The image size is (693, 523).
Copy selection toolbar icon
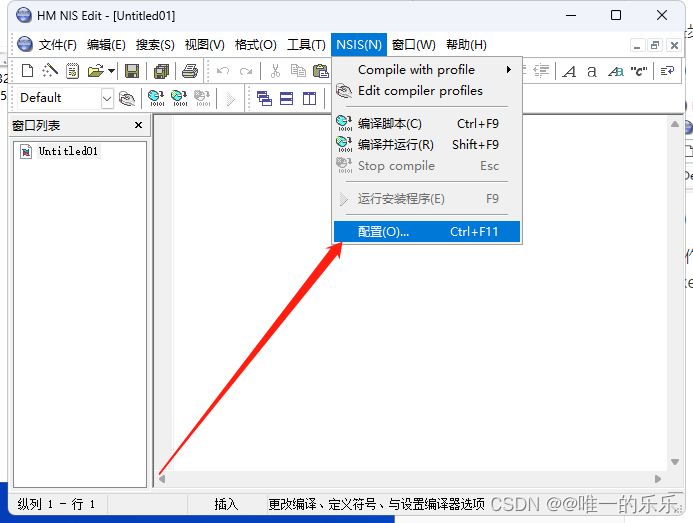pyautogui.click(x=298, y=71)
